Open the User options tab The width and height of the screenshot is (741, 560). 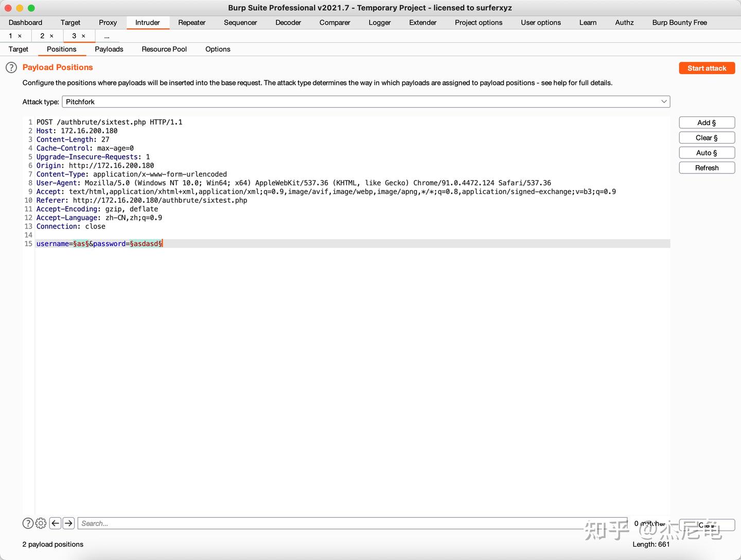(541, 23)
